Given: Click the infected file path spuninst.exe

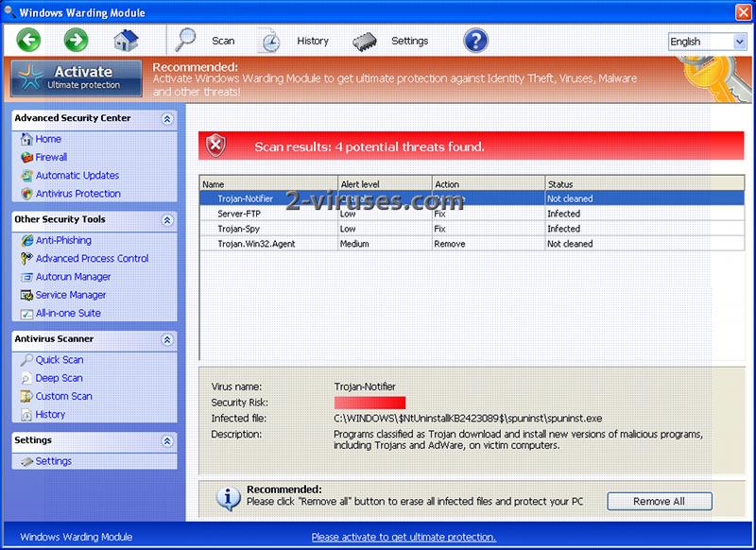Looking at the screenshot, I should (468, 419).
